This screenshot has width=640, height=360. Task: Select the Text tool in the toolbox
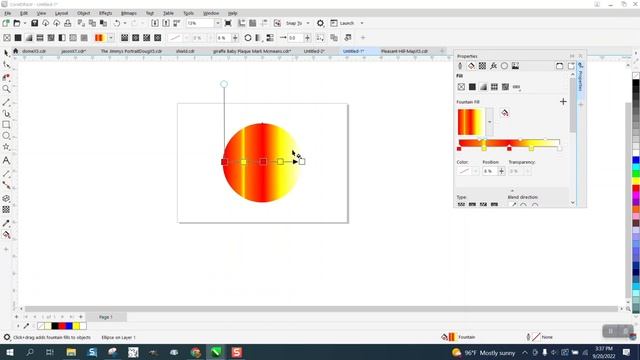tap(6, 160)
